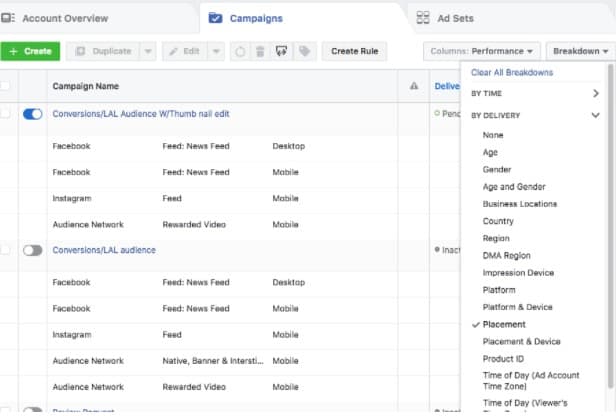Select Gender breakdown option

(x=497, y=170)
